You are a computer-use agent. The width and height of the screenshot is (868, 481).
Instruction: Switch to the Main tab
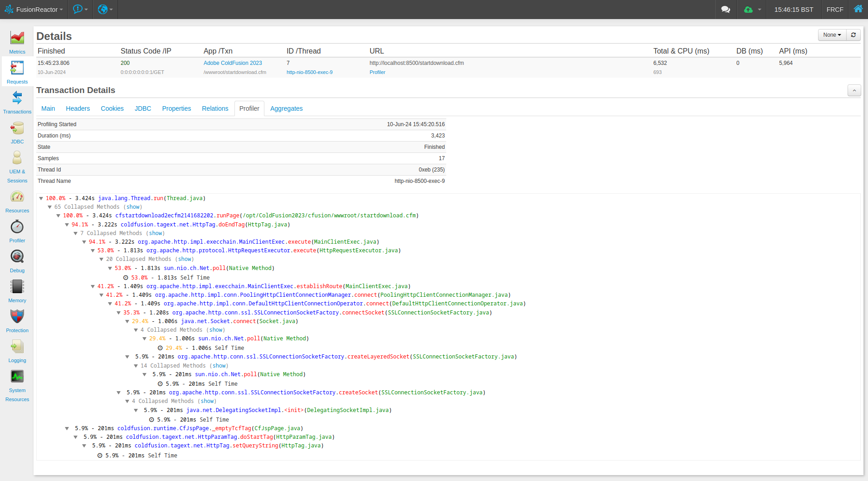click(48, 108)
